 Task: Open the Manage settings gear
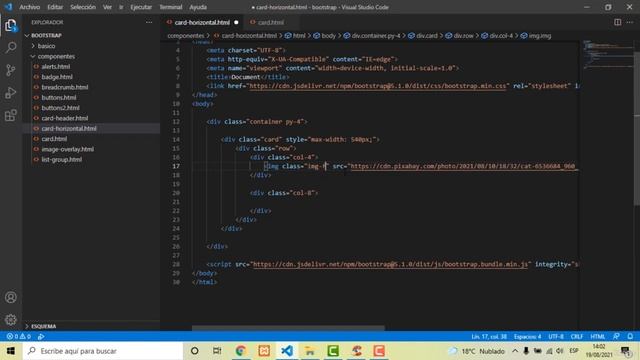pos(11,320)
